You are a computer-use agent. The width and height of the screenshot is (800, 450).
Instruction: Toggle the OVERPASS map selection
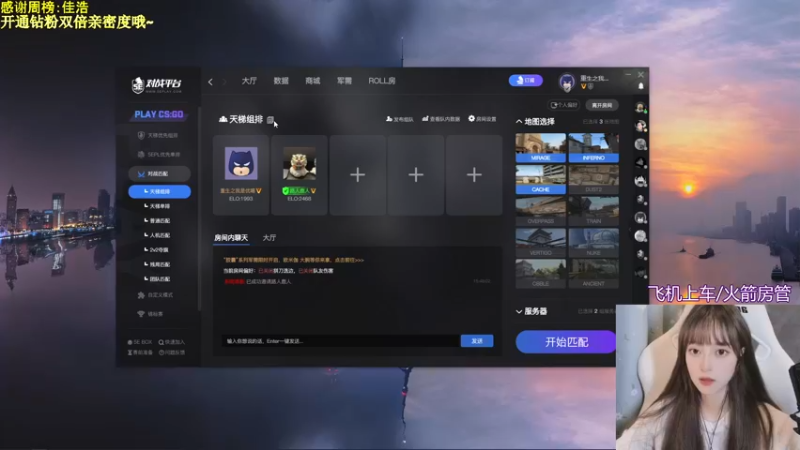541,211
